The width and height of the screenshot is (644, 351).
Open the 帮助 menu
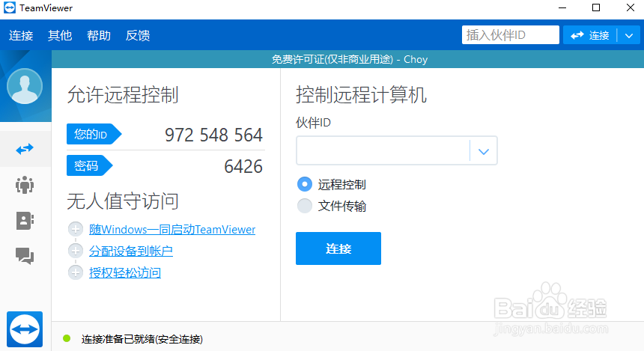[x=99, y=35]
